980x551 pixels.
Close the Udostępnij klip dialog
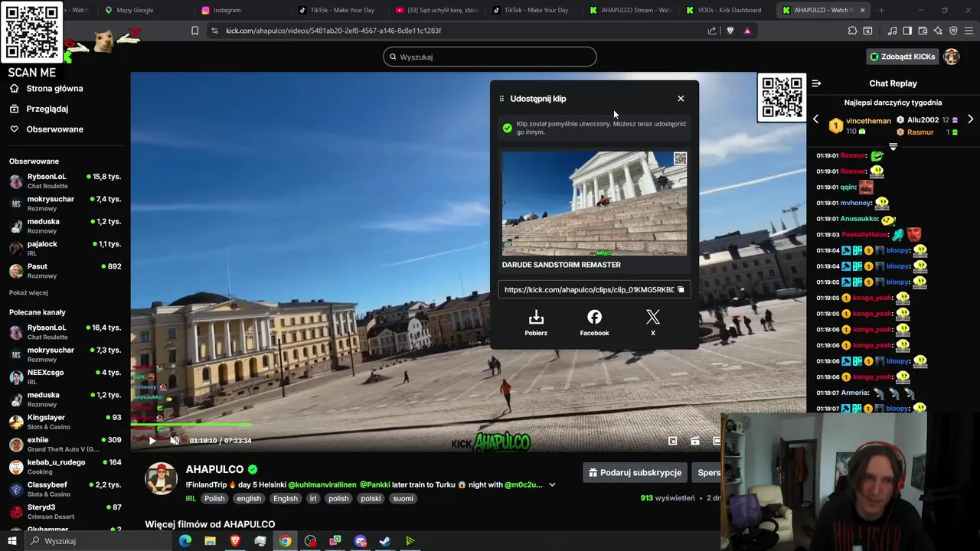(x=681, y=99)
